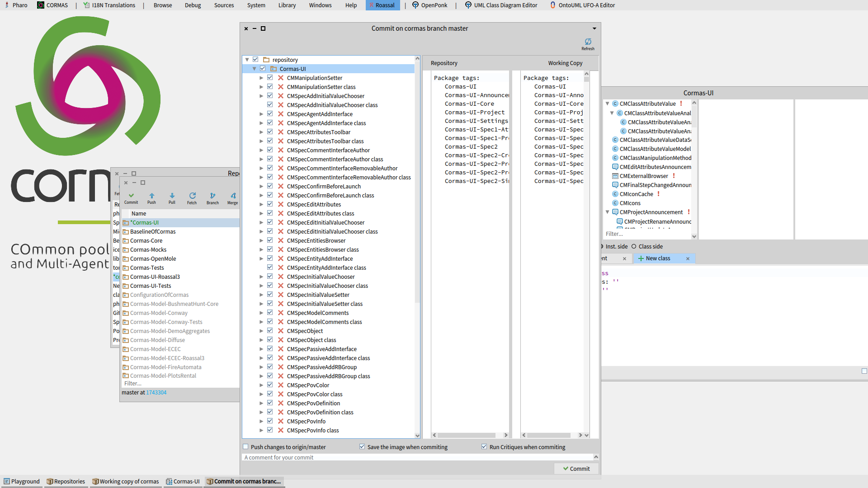Click red X icon beside CMSpecPovColor
The height and width of the screenshot is (488, 868).
tap(280, 385)
